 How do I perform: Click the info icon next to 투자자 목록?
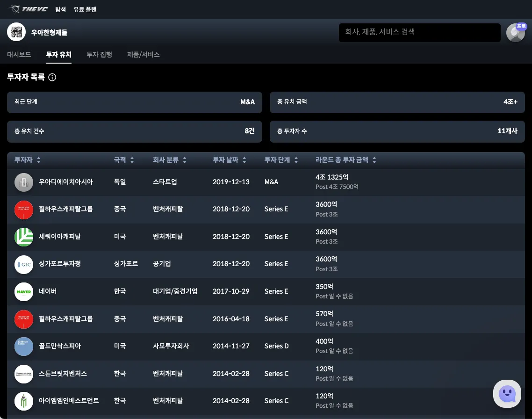(52, 77)
